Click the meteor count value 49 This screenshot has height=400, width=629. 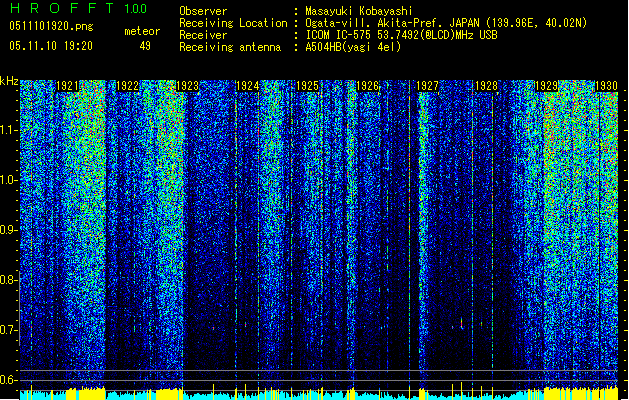tap(145, 46)
